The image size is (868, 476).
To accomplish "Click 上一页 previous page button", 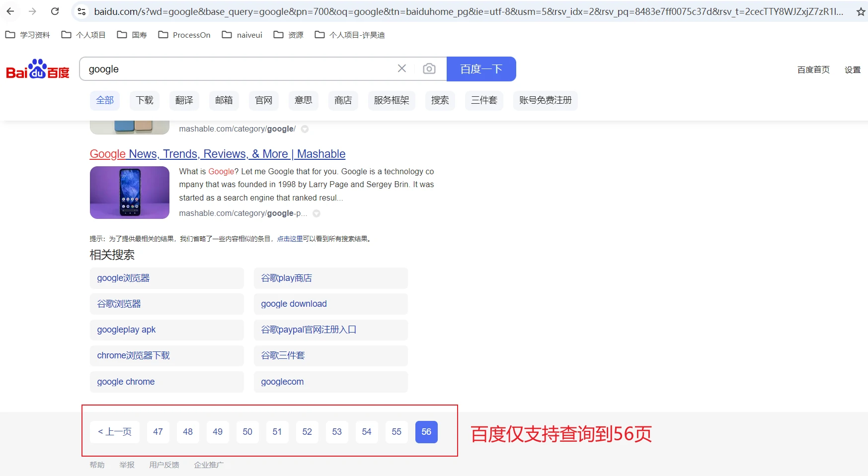I will point(115,432).
